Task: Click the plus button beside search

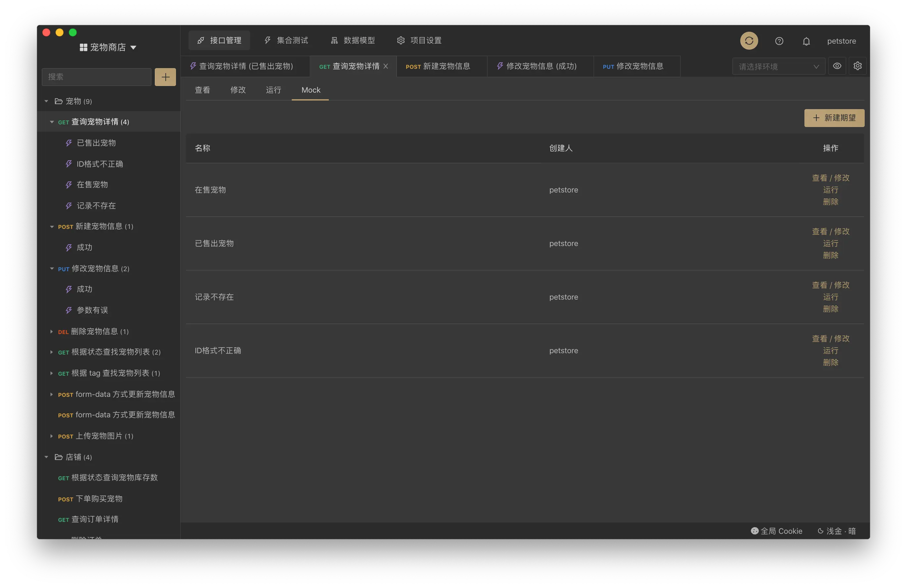Action: click(165, 77)
